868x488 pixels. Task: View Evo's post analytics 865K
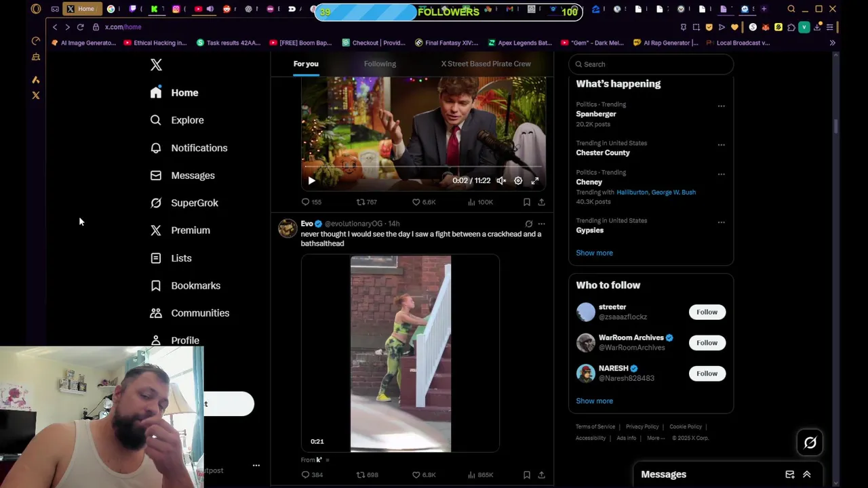click(480, 475)
